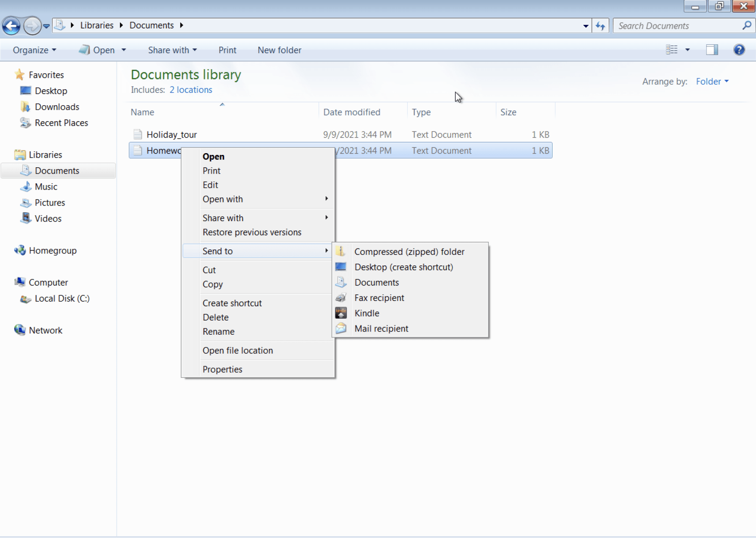This screenshot has width=756, height=538.
Task: Open the Organize dropdown menu
Action: (34, 50)
